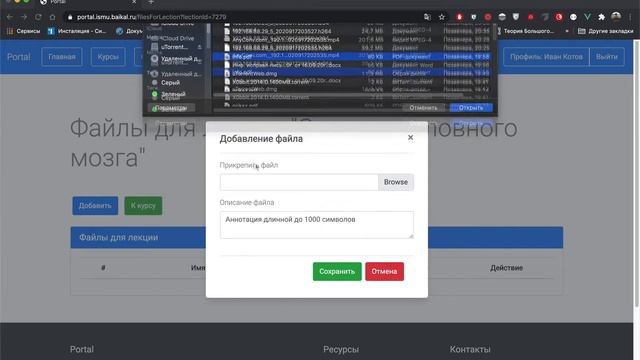This screenshot has width=640, height=360.
Task: Click the blue Добавить button
Action: (x=95, y=206)
